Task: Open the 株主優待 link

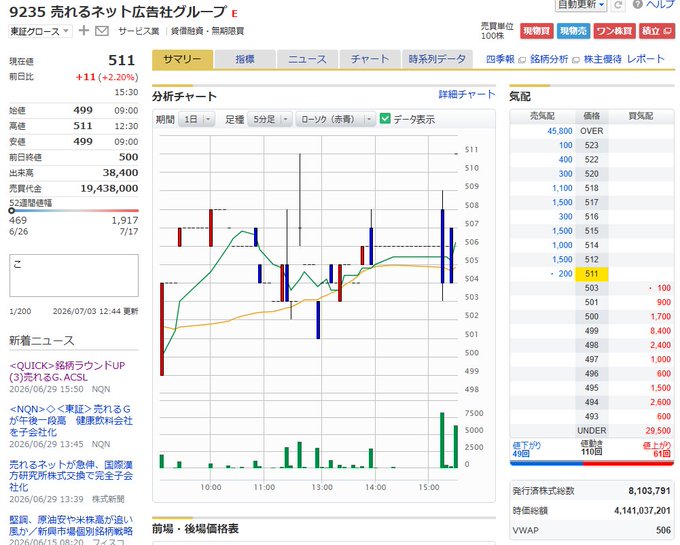Action: point(603,59)
